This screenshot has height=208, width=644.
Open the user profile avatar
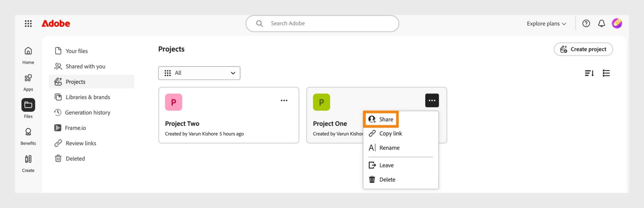point(617,23)
